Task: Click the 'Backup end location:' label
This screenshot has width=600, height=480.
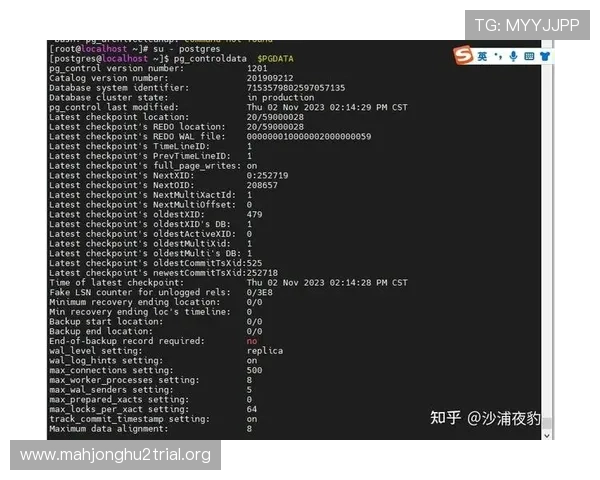Action: [x=101, y=331]
